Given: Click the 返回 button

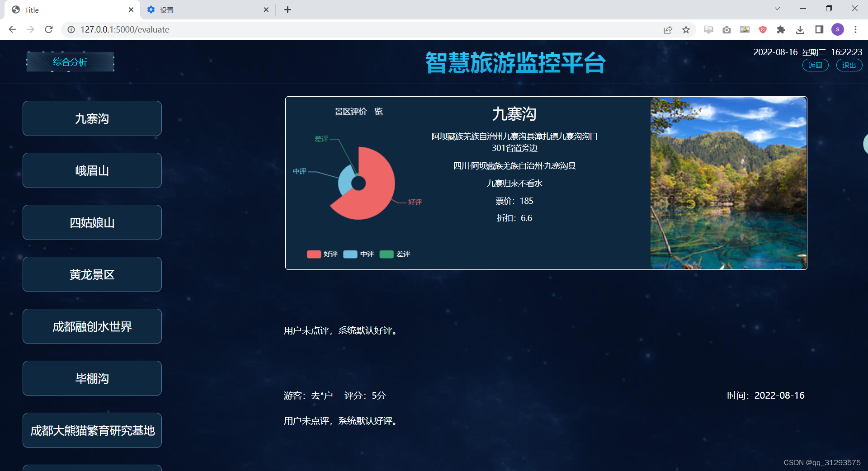Looking at the screenshot, I should click(x=815, y=65).
